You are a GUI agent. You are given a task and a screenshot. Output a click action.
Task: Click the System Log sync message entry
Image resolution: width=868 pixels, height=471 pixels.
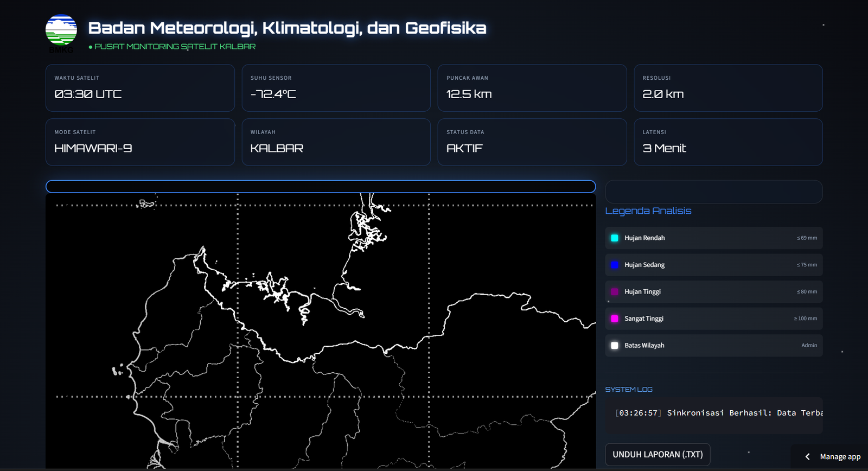(718, 413)
